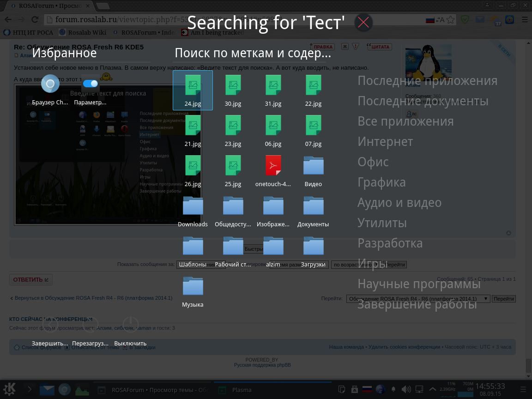Open the 22.jpg image file
The width and height of the screenshot is (532, 399).
tap(313, 90)
